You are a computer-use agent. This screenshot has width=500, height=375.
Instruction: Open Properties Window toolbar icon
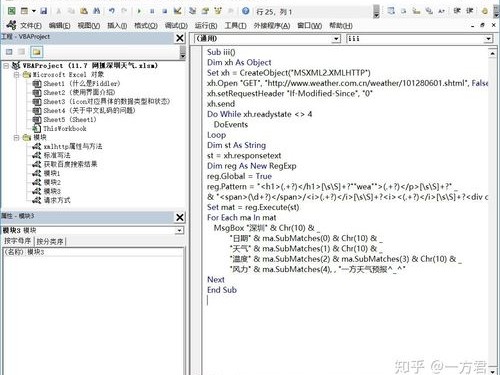205,11
